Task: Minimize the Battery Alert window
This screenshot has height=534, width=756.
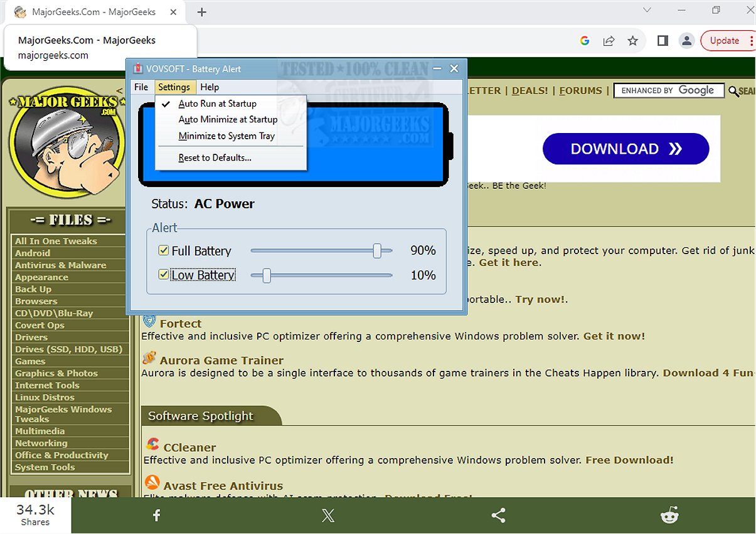Action: pyautogui.click(x=437, y=68)
